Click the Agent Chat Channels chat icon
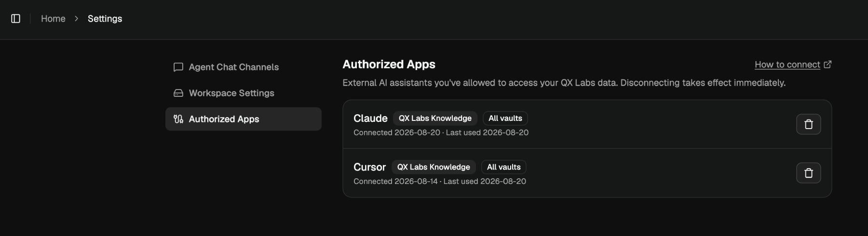The width and height of the screenshot is (868, 236). click(x=178, y=67)
